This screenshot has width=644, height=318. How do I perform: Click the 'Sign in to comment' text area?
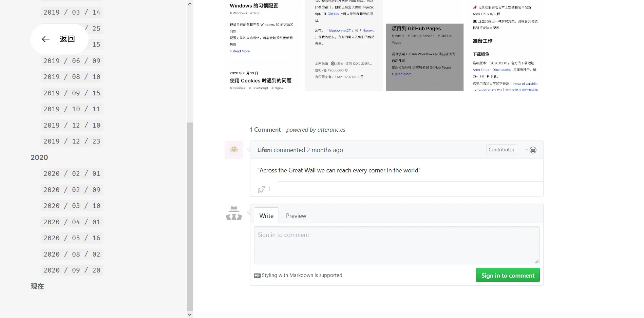coord(396,245)
